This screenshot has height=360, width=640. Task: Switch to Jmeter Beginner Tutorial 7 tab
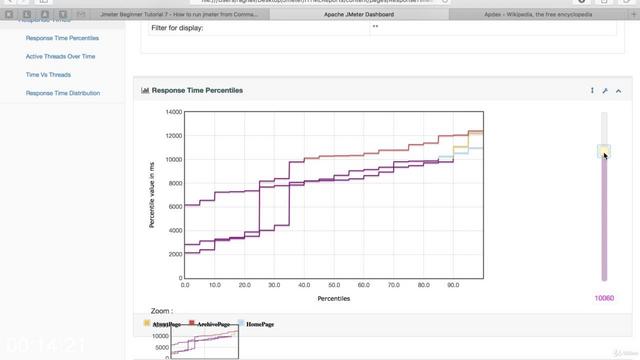180,14
